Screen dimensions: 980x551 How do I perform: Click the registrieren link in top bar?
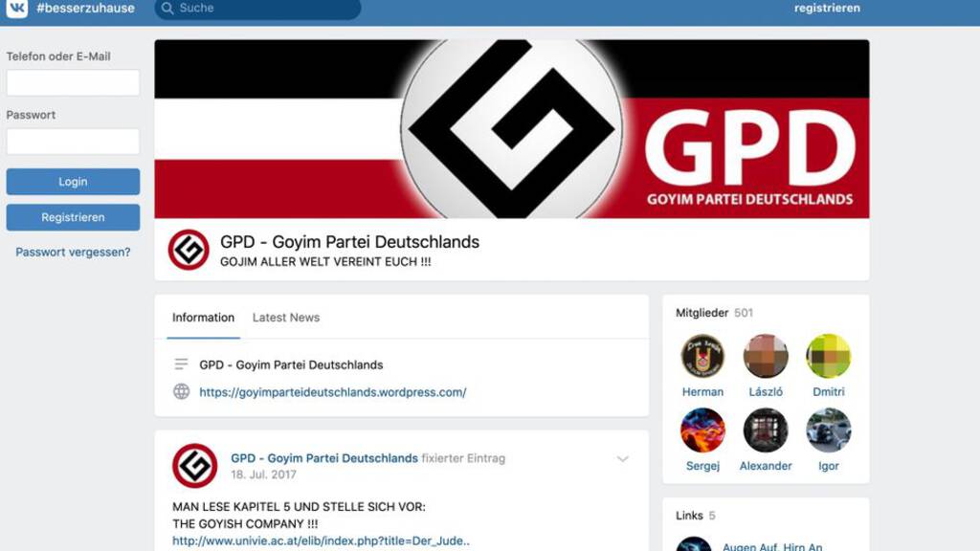click(827, 8)
